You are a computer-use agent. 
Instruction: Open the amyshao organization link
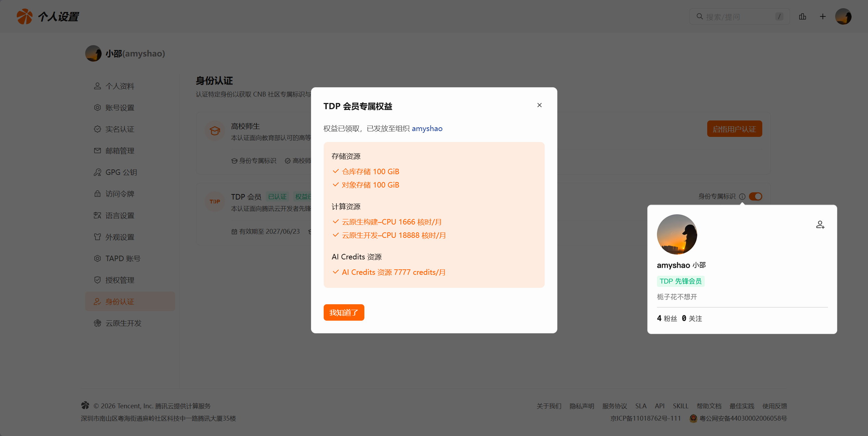coord(427,128)
